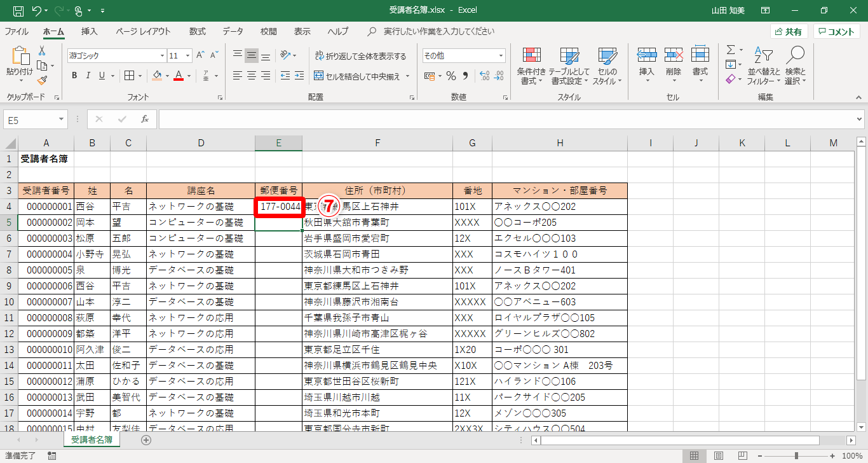This screenshot has width=868, height=463.
Task: Open find and select (検索と選択) menu
Action: pos(796,66)
